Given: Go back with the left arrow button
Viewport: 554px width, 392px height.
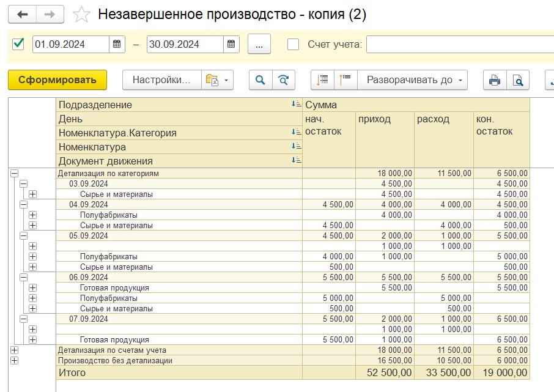Looking at the screenshot, I should point(22,14).
